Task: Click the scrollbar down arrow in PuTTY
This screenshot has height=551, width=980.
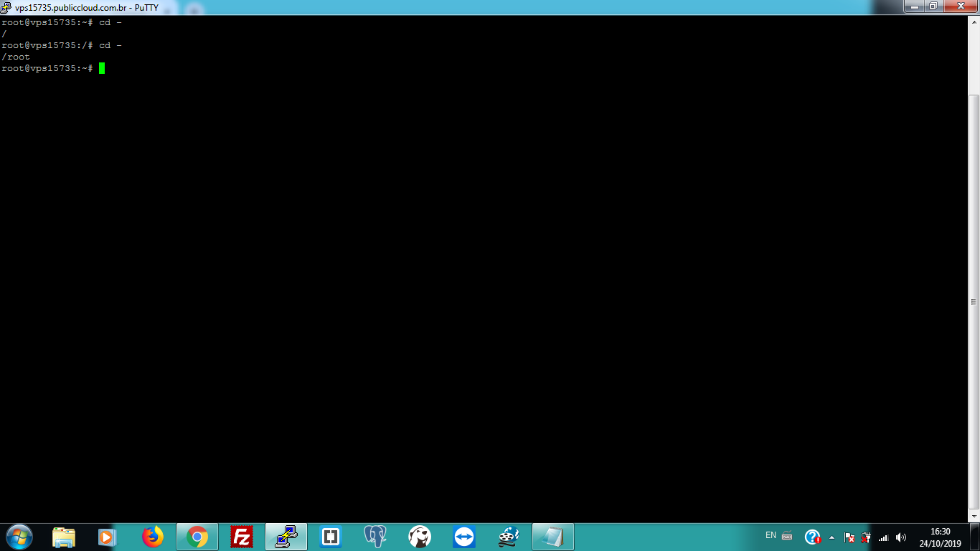Action: 974,515
